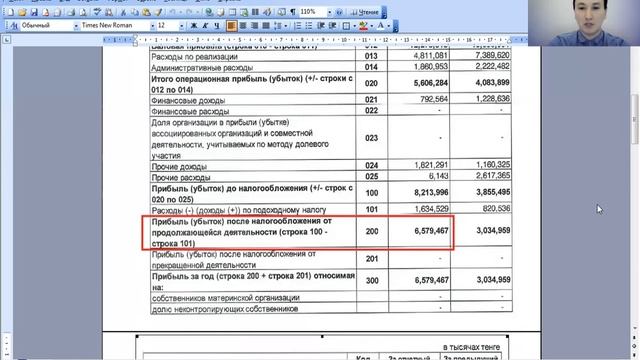Click the text Административные расходы
640x360 pixels.
pos(202,68)
